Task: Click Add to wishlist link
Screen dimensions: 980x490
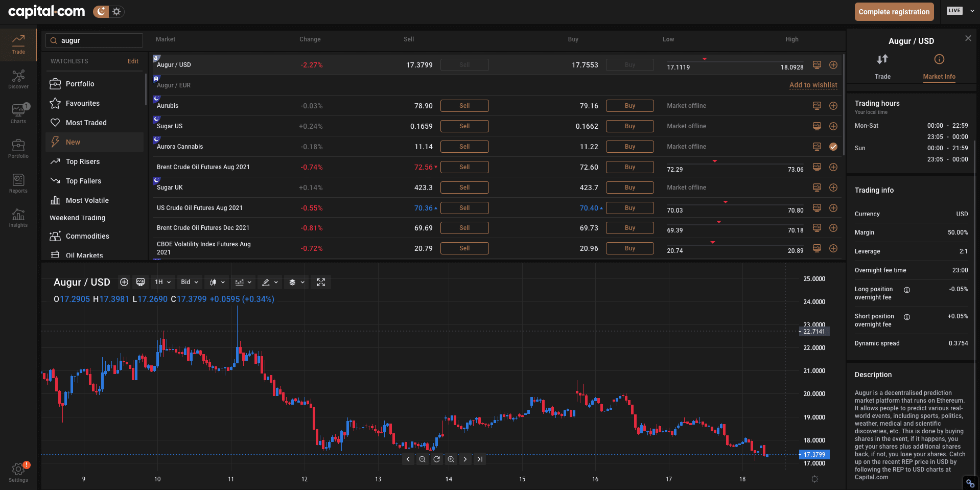Action: pos(813,85)
